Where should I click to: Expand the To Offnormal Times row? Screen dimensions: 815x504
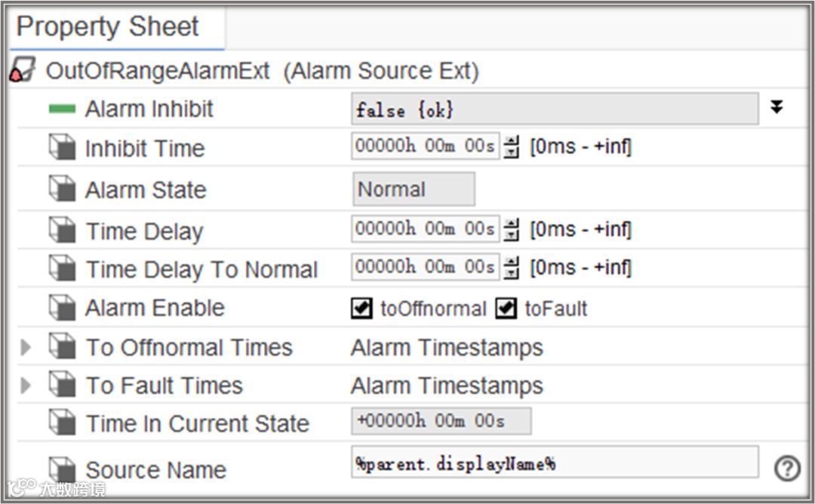25,347
